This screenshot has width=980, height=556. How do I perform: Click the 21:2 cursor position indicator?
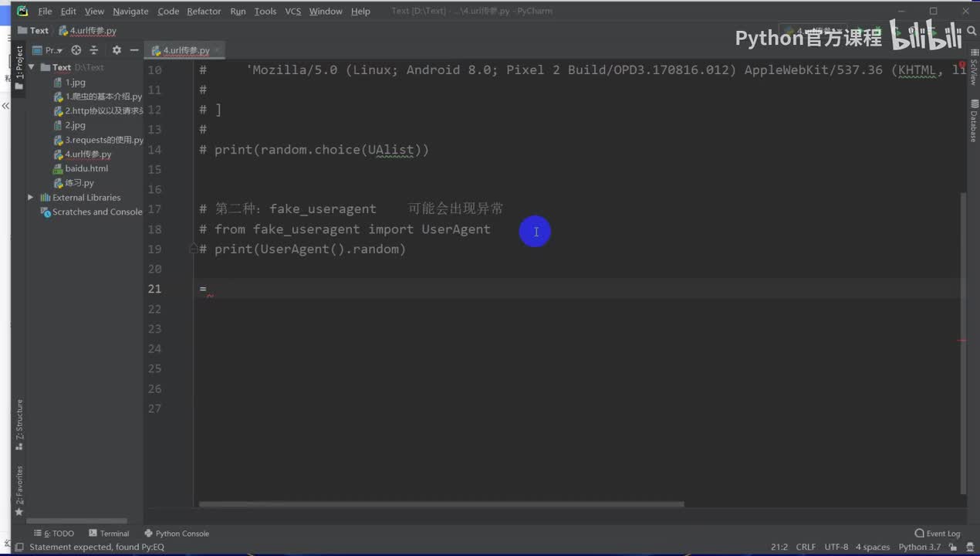pyautogui.click(x=779, y=547)
